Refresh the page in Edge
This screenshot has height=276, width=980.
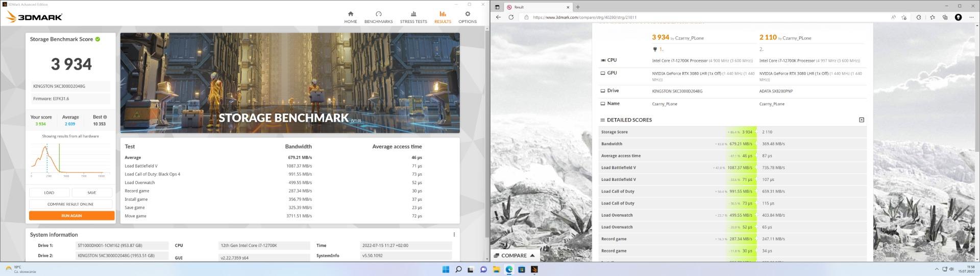(x=511, y=17)
